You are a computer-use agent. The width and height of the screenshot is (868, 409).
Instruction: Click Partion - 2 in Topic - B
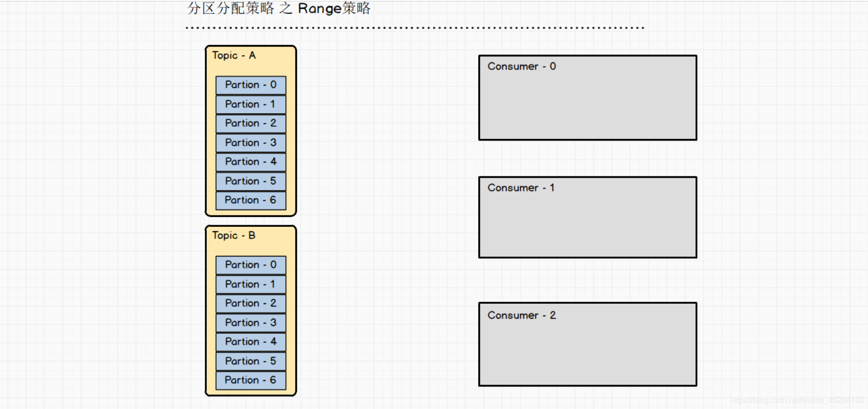(x=251, y=303)
